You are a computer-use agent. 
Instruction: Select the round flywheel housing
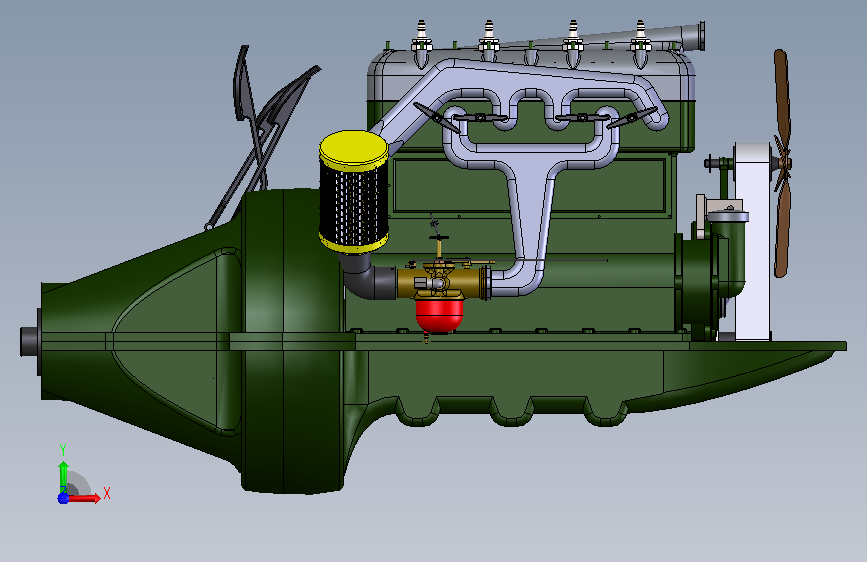click(x=291, y=340)
